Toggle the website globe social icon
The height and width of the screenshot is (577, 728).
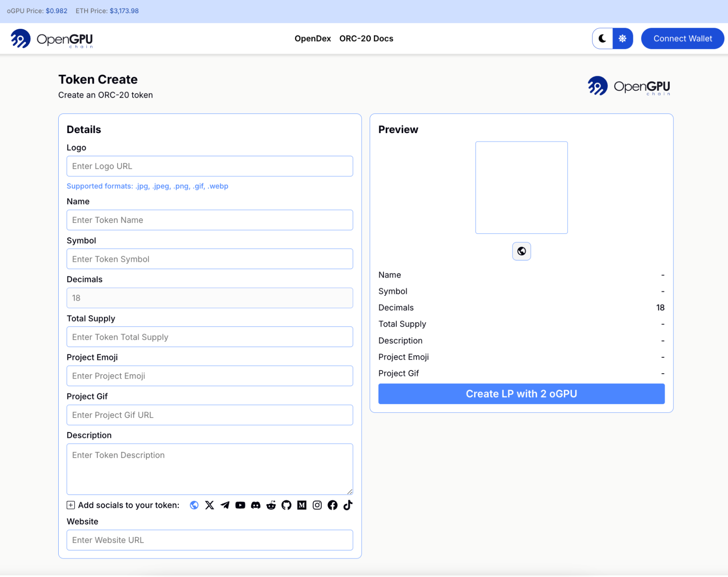(194, 505)
